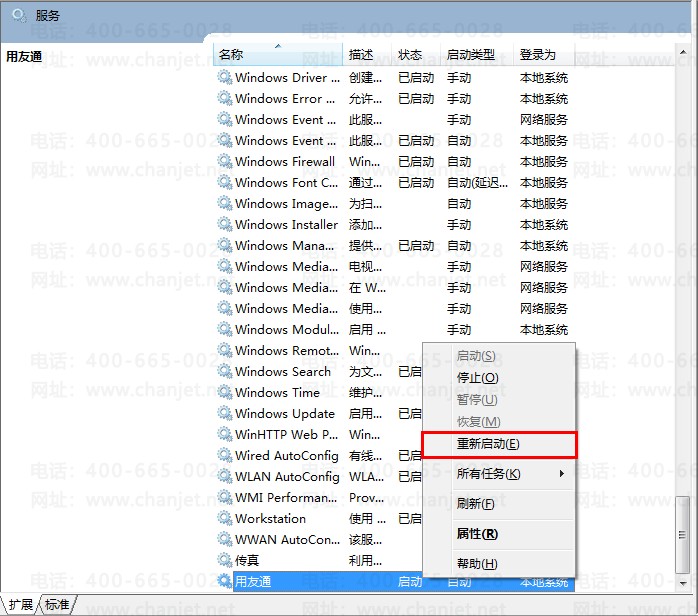Viewport: 698px width, 616px height.
Task: Click the gear icon beside WWAN AutoCon...
Action: pos(225,539)
